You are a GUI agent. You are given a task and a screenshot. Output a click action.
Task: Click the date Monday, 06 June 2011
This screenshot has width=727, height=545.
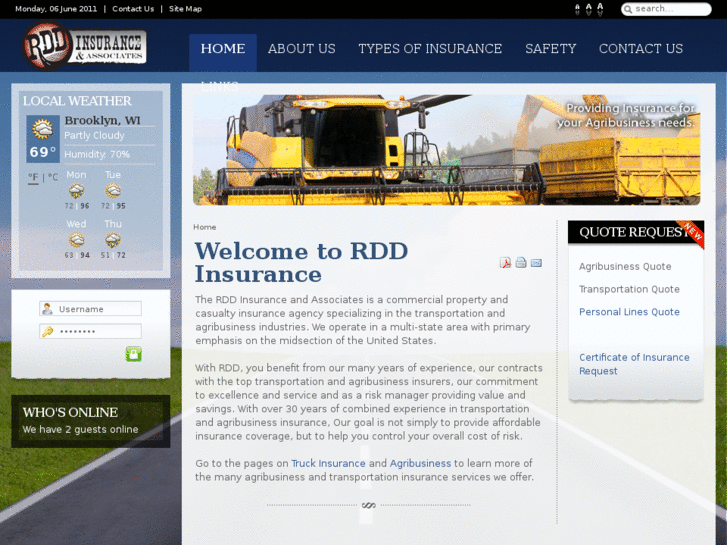point(56,9)
